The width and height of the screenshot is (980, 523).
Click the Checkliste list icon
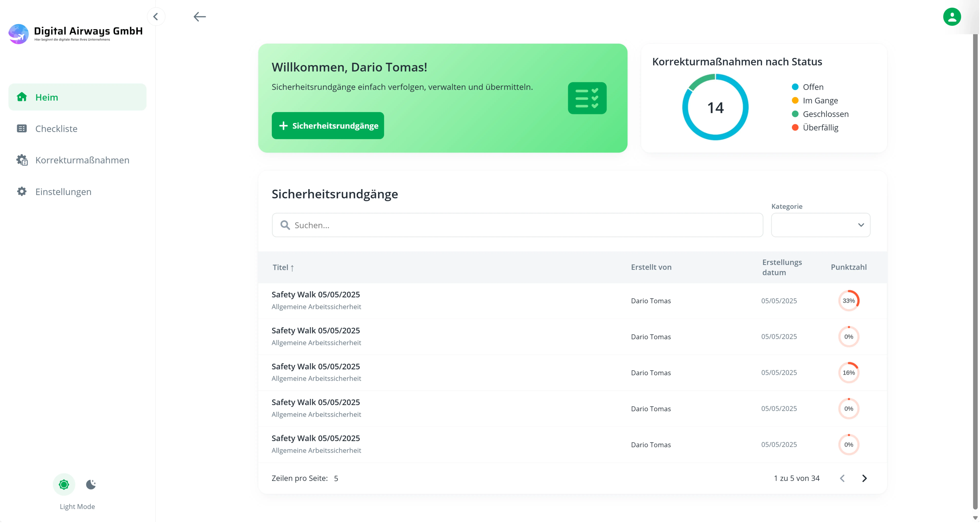pyautogui.click(x=22, y=129)
